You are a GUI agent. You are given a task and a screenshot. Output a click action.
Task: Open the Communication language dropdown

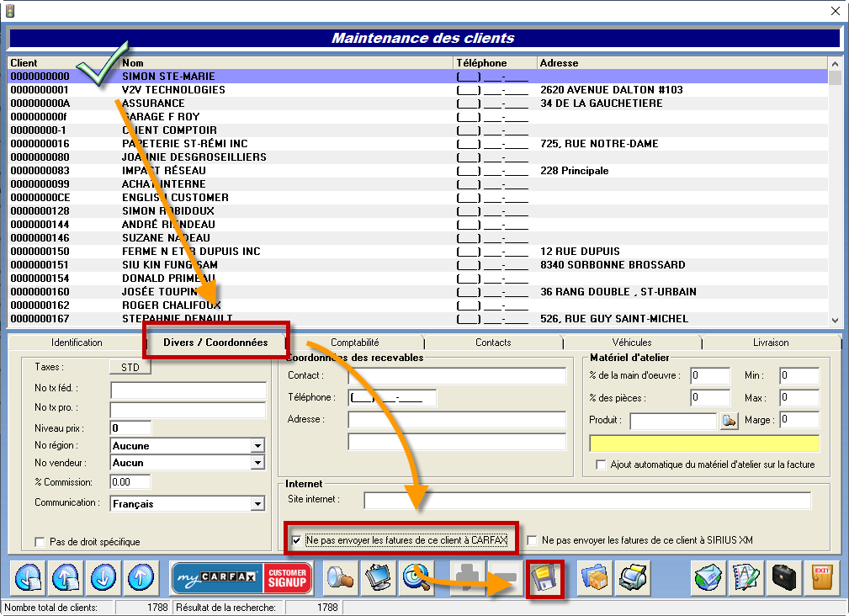(257, 504)
